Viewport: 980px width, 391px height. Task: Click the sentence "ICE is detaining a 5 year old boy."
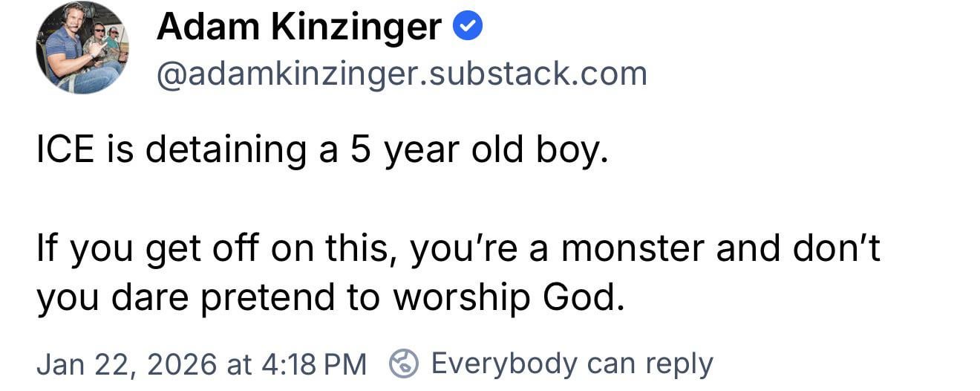322,150
